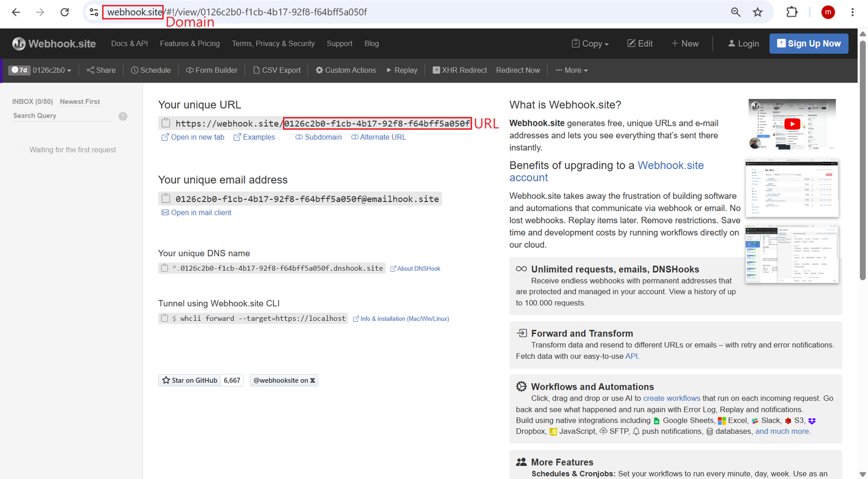Screen dimensions: 868x479
Task: Click Star on GitHub button
Action: tap(189, 381)
